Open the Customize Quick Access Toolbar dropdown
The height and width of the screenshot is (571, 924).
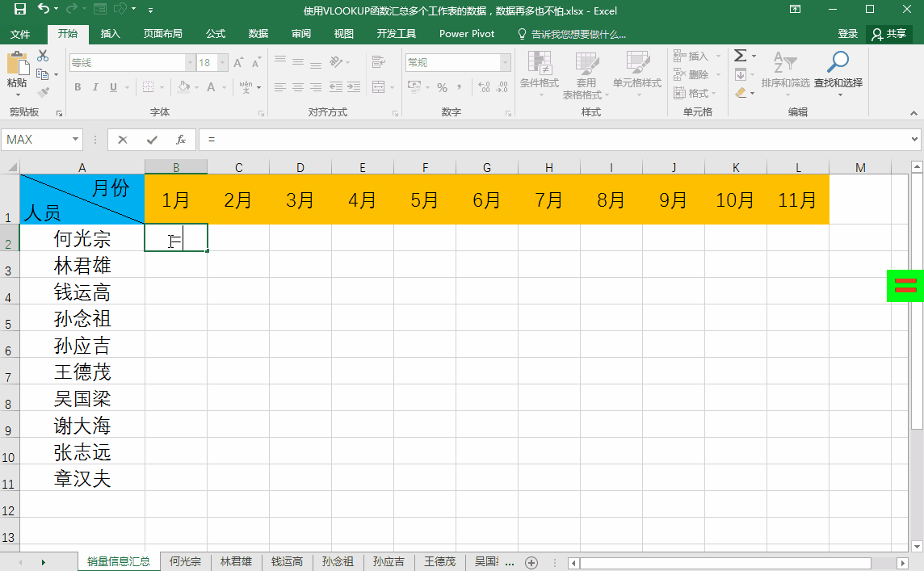[x=151, y=10]
